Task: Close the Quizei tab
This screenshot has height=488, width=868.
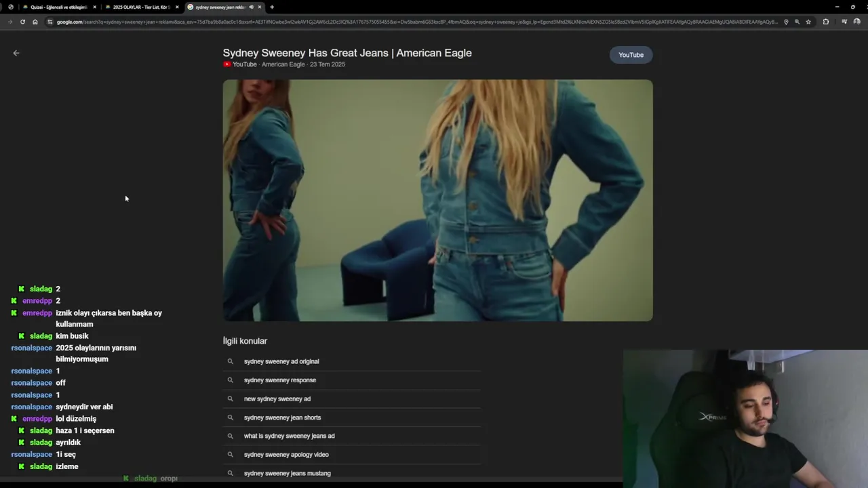Action: (94, 7)
